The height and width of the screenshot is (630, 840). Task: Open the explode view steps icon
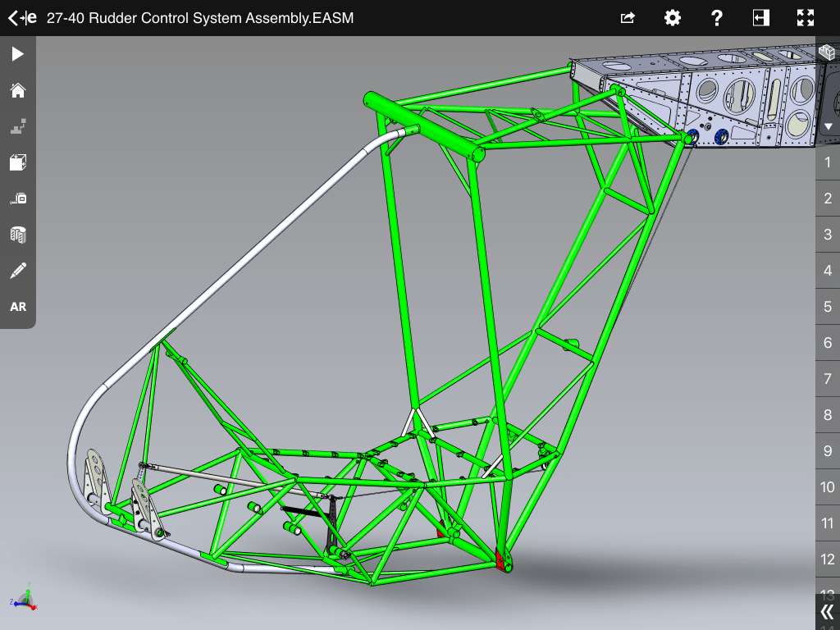[18, 126]
